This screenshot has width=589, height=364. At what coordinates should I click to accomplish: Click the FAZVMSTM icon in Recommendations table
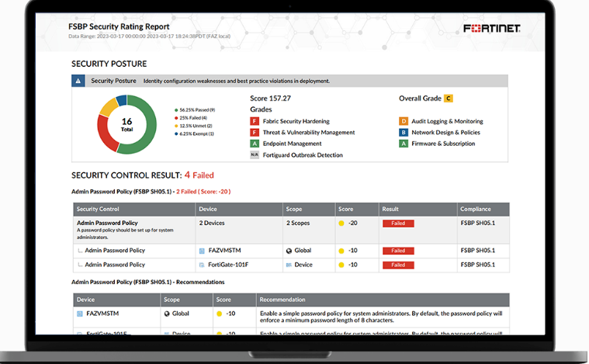click(x=80, y=314)
